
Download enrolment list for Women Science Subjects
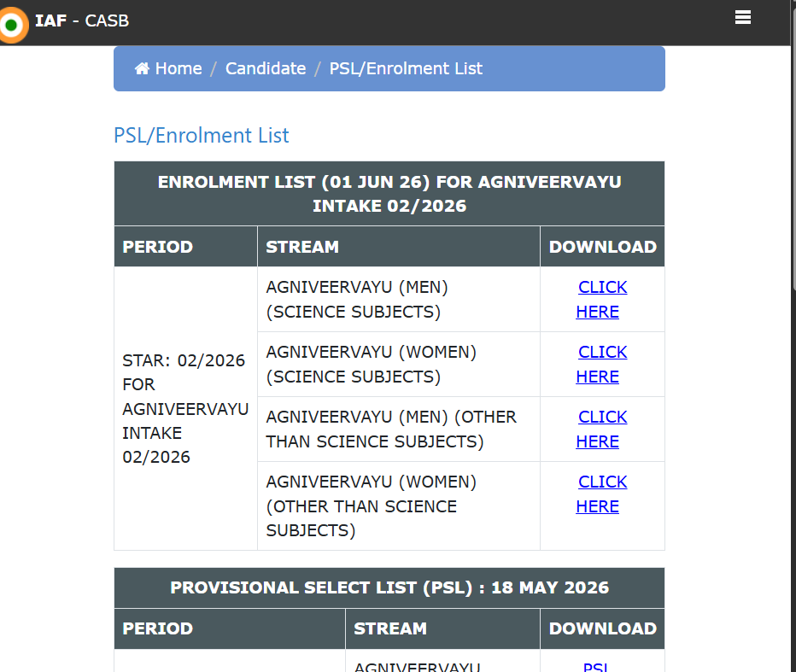tap(602, 365)
